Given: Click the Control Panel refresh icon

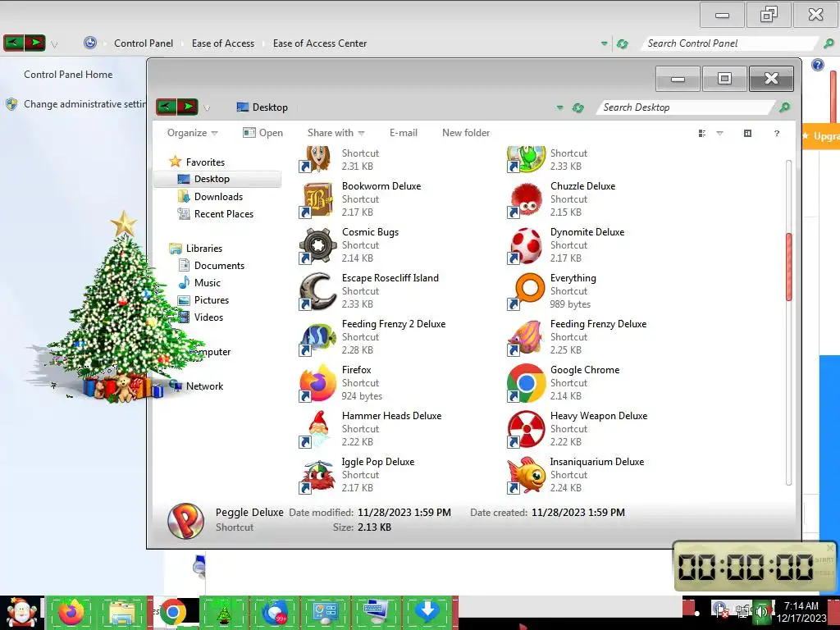Looking at the screenshot, I should click(x=622, y=43).
